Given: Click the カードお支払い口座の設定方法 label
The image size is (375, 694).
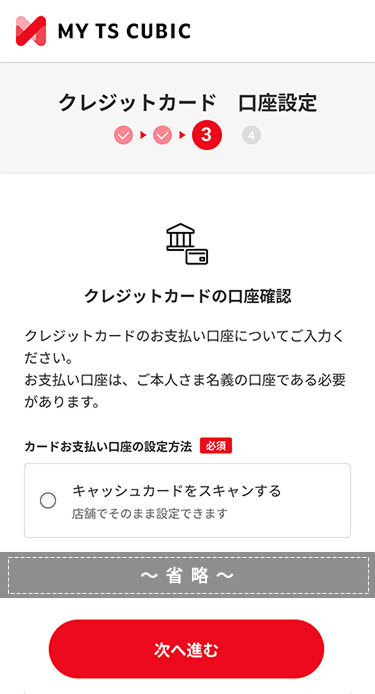Looking at the screenshot, I should (x=108, y=447).
